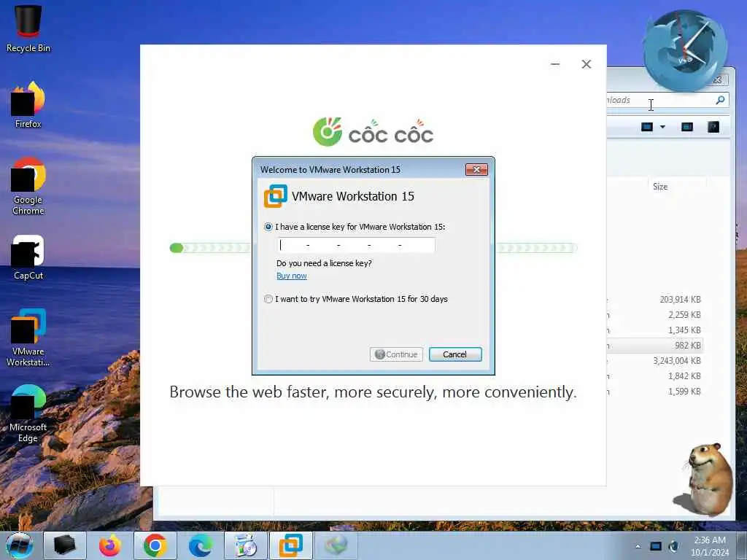Viewport: 747px width, 560px height.
Task: Toggle the Explorer preview pane icon
Action: (687, 127)
